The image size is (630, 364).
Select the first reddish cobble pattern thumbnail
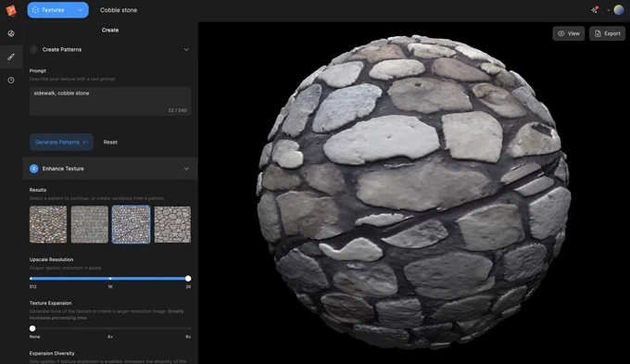[x=48, y=224]
